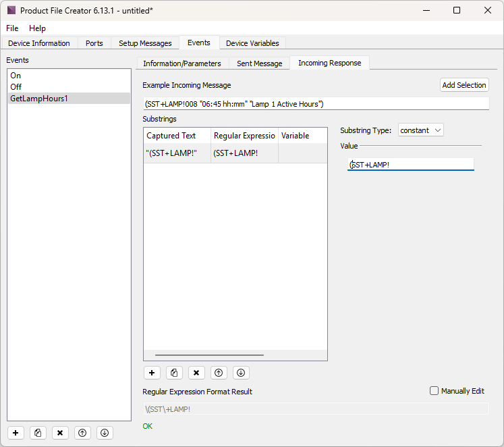Select the Off event in the list
Screen dimensions: 504x447
pos(16,87)
